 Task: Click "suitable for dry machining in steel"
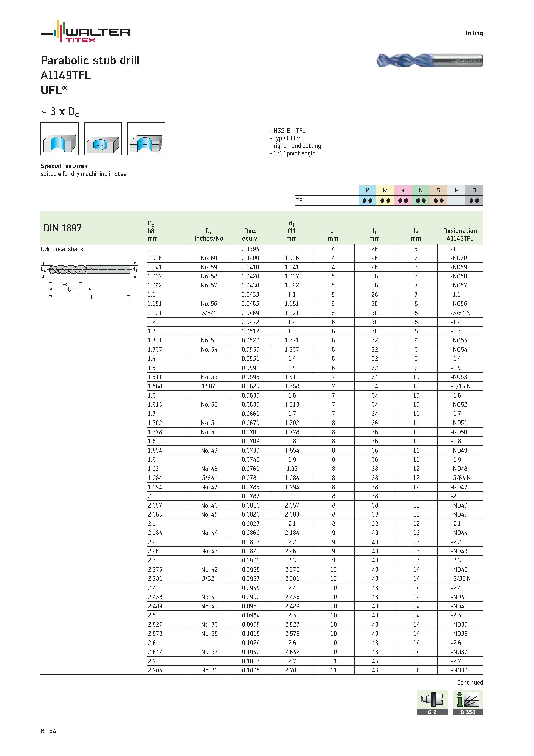84,174
